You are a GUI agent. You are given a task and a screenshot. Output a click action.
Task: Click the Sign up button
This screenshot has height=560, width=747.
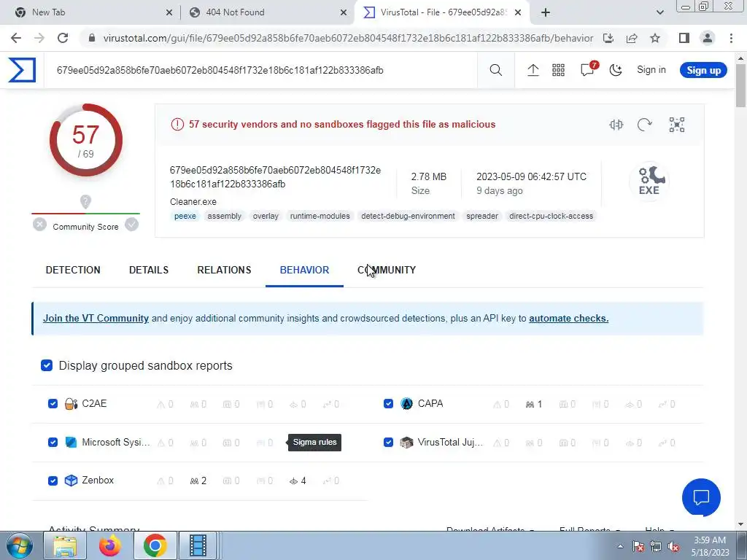(x=703, y=71)
